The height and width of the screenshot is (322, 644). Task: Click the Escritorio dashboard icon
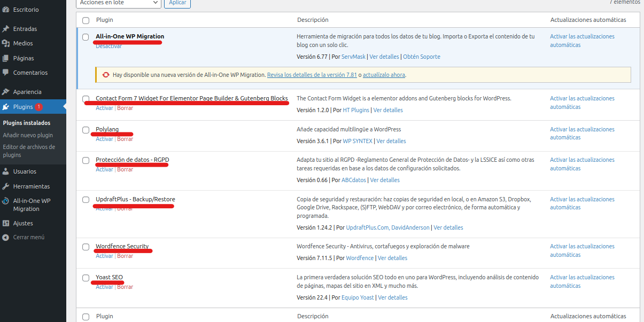[x=6, y=10]
